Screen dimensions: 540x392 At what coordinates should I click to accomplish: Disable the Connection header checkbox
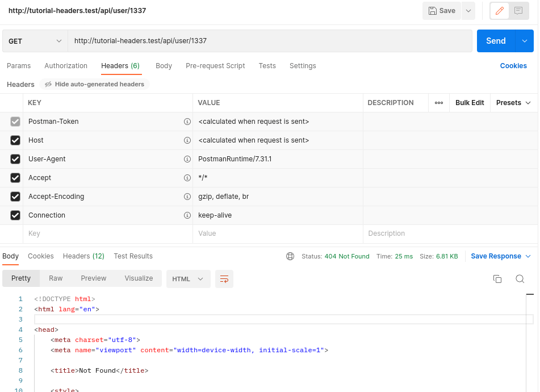[x=15, y=215]
